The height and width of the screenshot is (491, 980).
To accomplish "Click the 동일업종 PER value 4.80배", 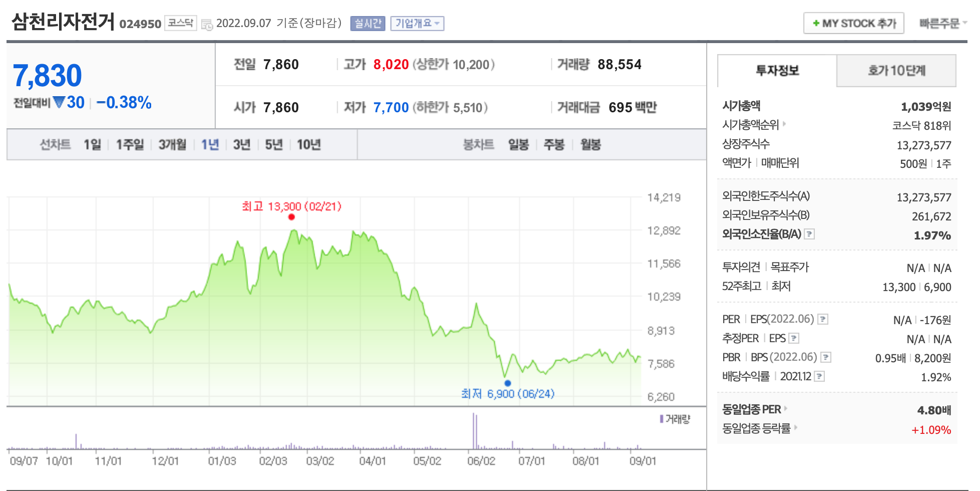I will 933,410.
